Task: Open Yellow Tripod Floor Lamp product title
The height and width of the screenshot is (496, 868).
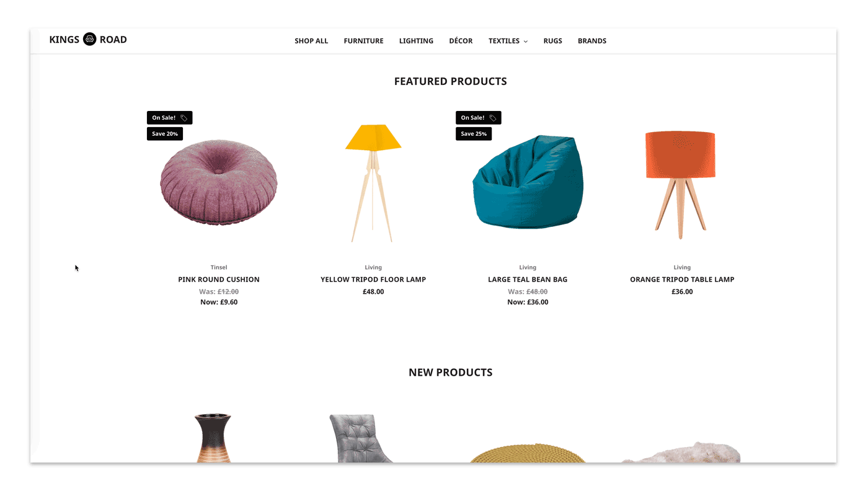Action: point(373,280)
